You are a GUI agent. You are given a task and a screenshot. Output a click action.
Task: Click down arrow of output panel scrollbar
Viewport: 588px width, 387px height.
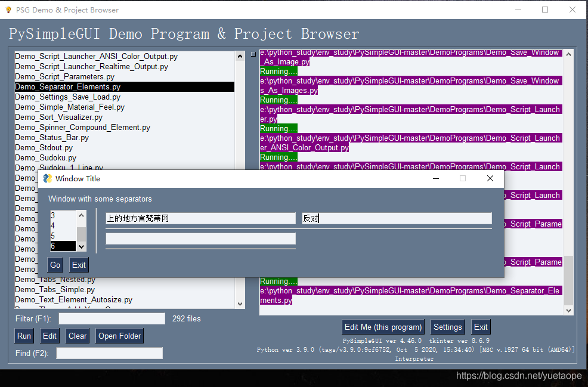568,311
